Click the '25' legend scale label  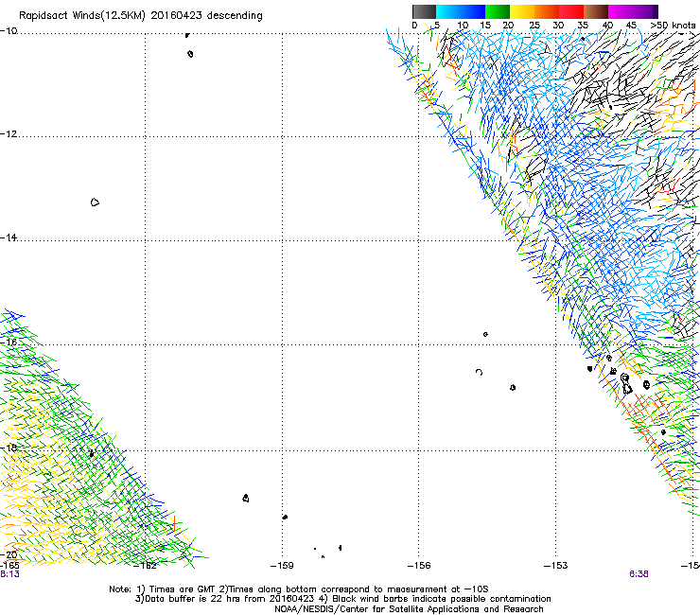click(534, 26)
